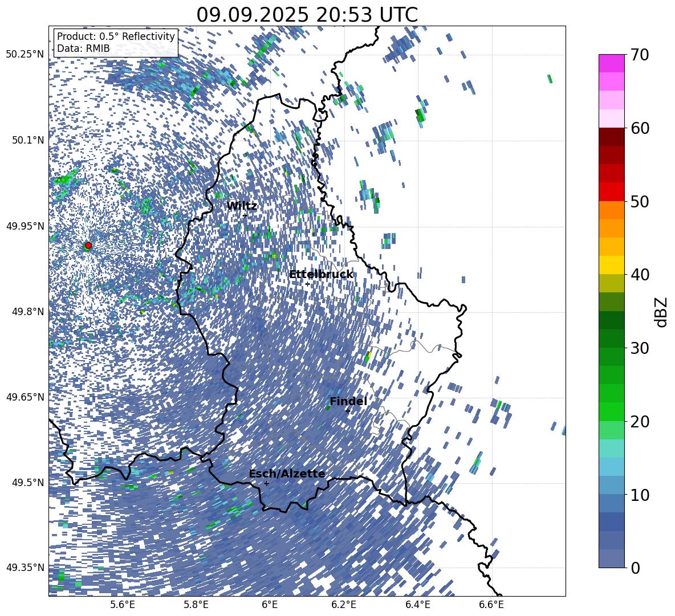Click the 49.5°N latitude label

[27, 482]
